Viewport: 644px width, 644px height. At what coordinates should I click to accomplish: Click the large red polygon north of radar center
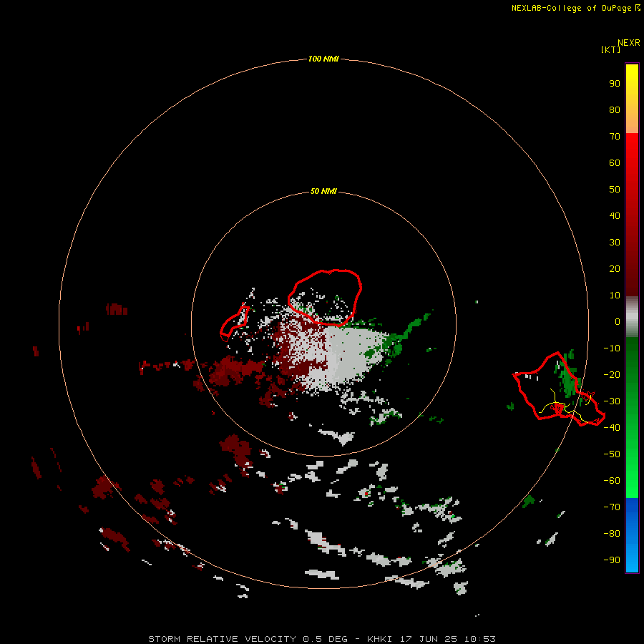(324, 298)
